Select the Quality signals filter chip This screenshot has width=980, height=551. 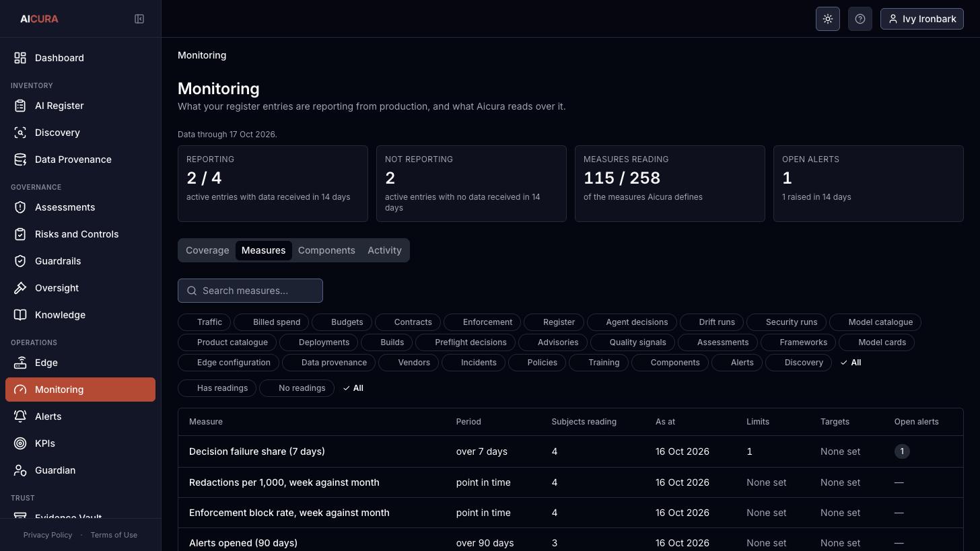(632, 342)
